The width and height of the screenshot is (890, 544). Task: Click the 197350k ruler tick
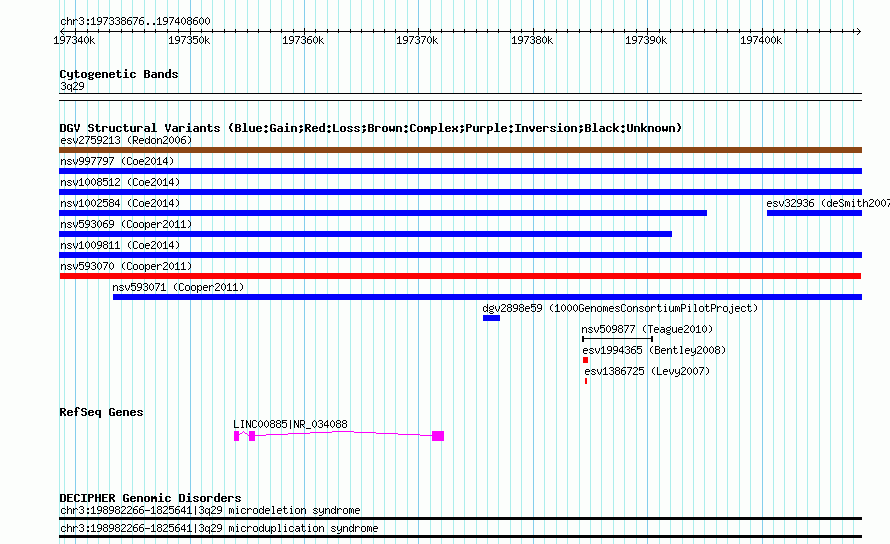coord(189,40)
